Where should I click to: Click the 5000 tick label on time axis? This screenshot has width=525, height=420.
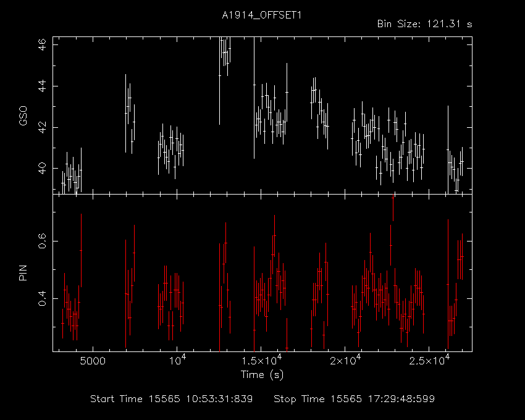[93, 361]
